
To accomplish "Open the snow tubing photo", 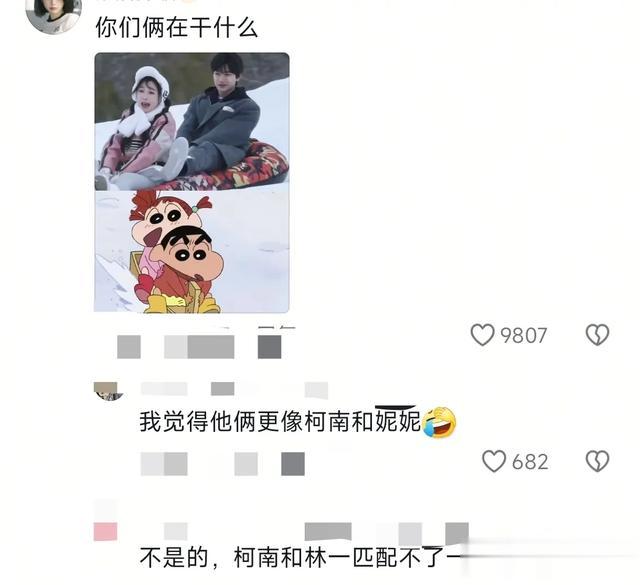I will 192,122.
